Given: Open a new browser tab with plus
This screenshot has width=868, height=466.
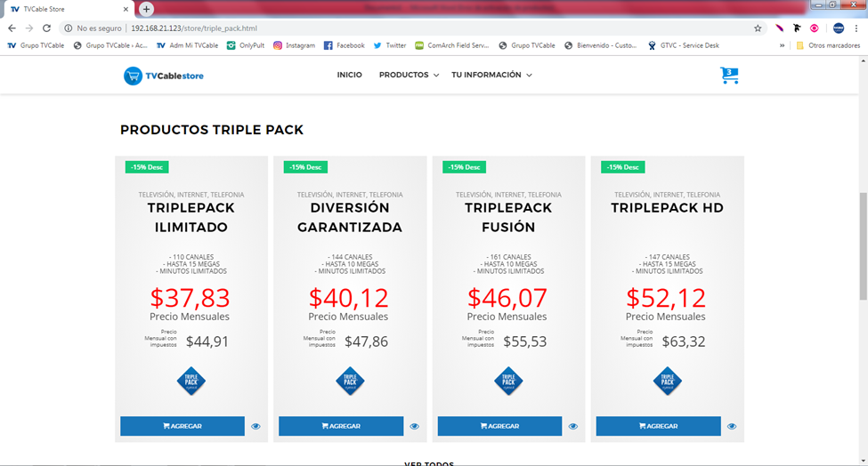Looking at the screenshot, I should (146, 9).
